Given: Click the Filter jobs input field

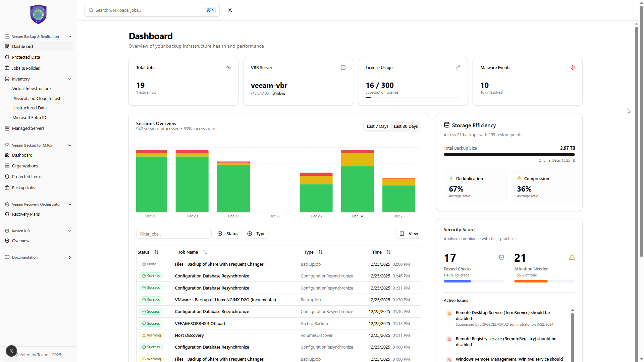Looking at the screenshot, I should 174,234.
